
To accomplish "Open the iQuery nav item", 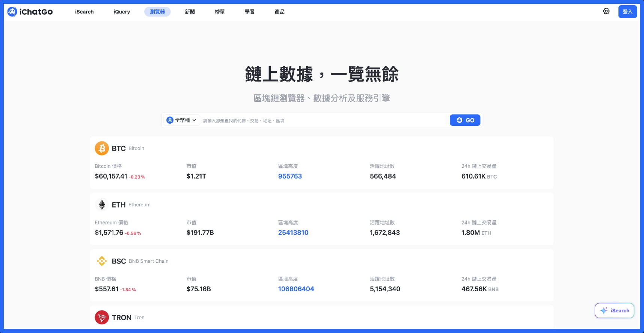I will (122, 12).
